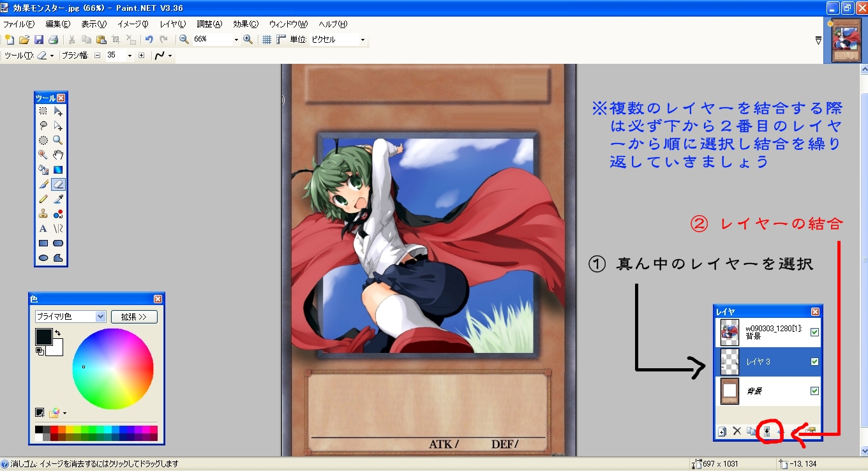The width and height of the screenshot is (868, 471).
Task: Click the New file toolbar icon
Action: (9, 40)
